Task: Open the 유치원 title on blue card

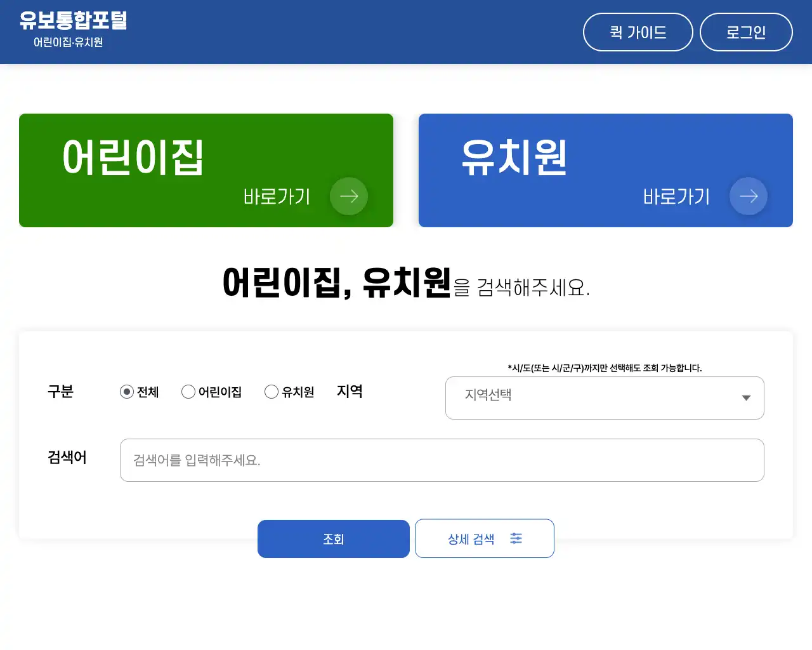Action: coord(514,157)
